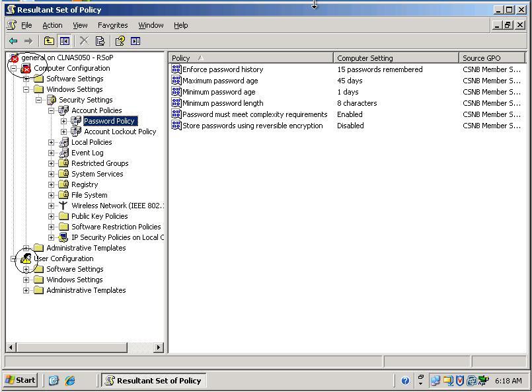532x392 pixels.
Task: Click the Up One Level folder icon
Action: (x=50, y=40)
